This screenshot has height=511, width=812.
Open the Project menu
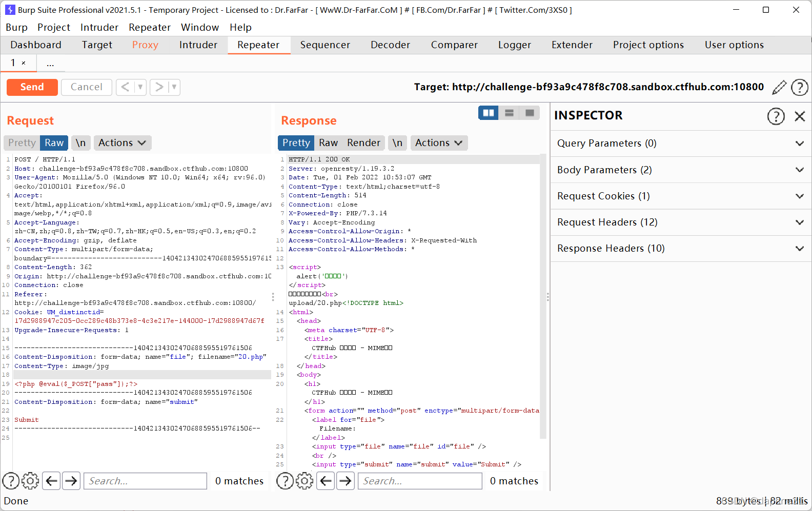click(53, 28)
